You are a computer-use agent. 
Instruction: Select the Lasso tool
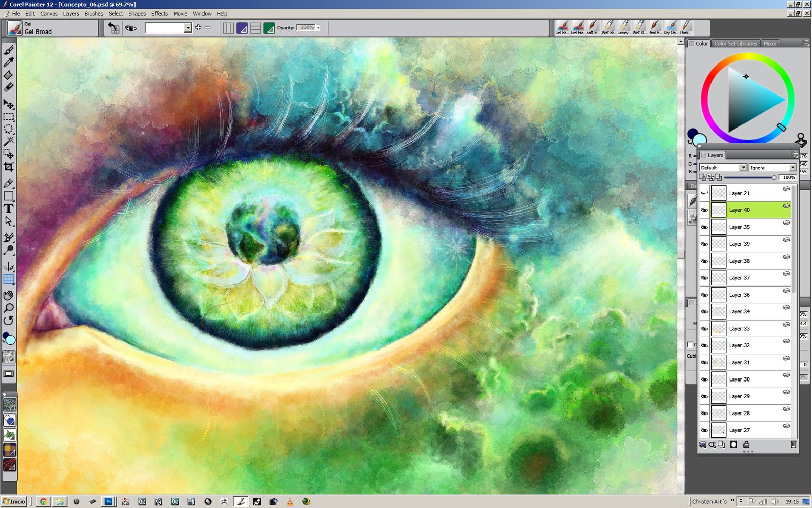(x=9, y=129)
